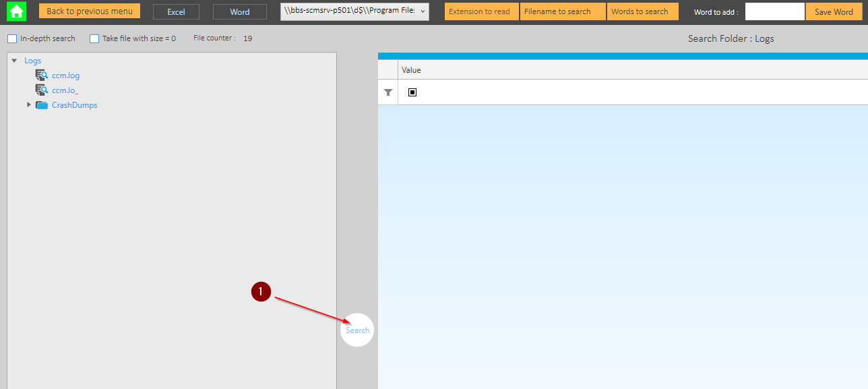Click the Save Word button
The height and width of the screenshot is (389, 868).
[x=834, y=11]
